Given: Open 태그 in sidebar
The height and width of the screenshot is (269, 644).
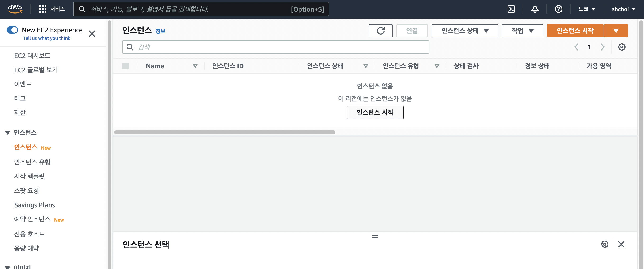Looking at the screenshot, I should tap(20, 98).
